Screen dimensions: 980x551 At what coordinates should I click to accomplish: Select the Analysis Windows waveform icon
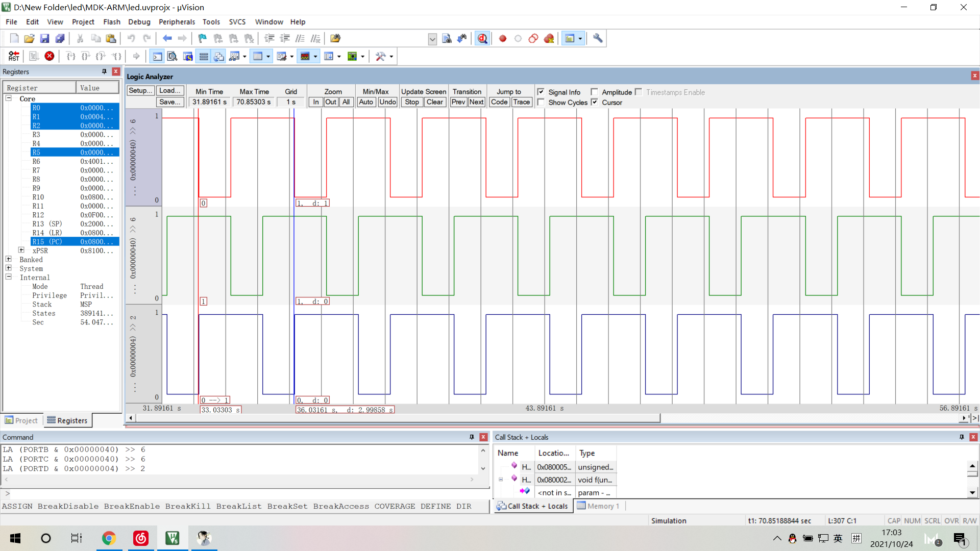click(x=306, y=56)
